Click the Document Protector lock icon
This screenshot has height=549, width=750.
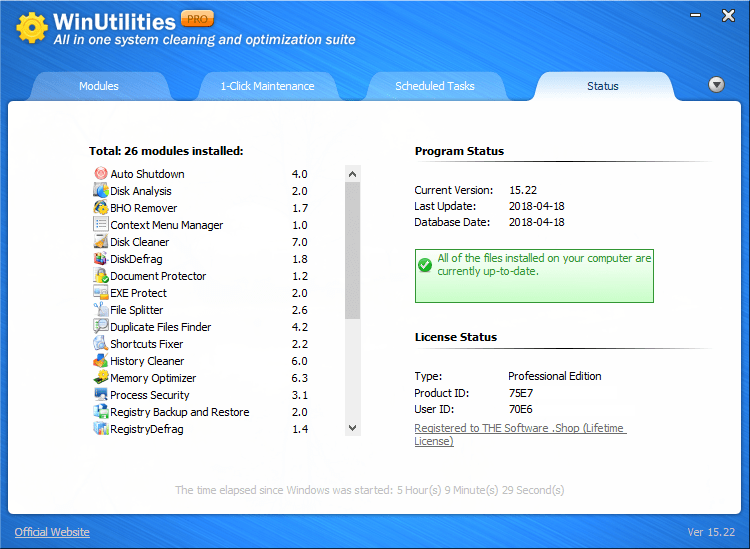100,275
